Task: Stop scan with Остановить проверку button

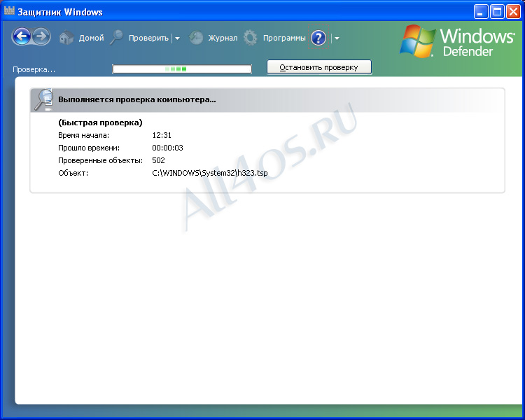Action: click(x=319, y=67)
